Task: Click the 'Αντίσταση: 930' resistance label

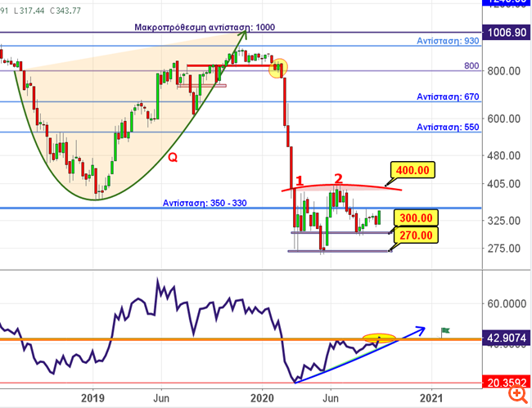Action: click(x=448, y=41)
